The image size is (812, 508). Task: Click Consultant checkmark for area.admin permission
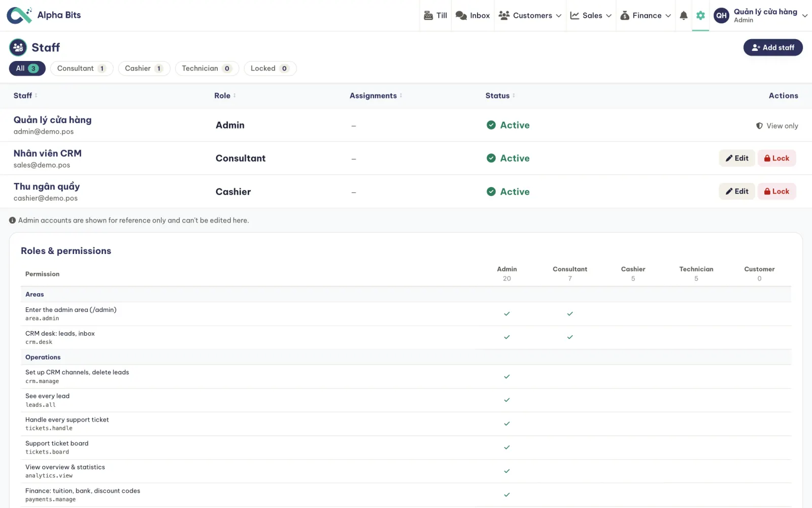(x=570, y=314)
